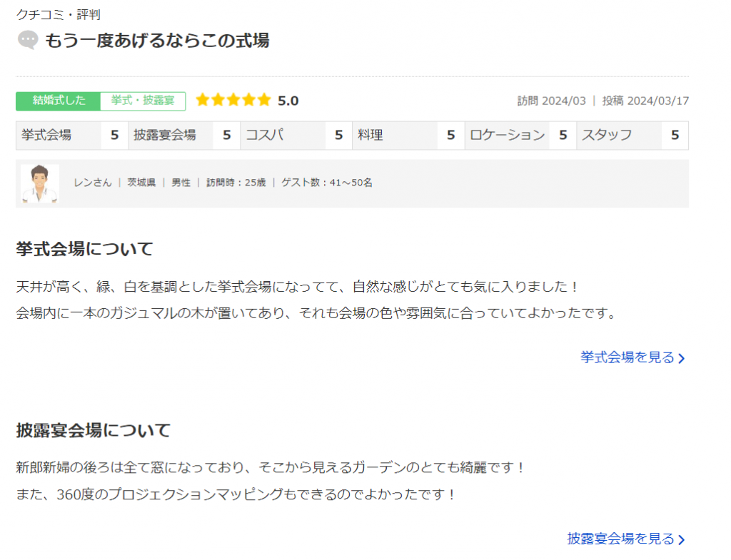The width and height of the screenshot is (731, 560).
Task: Click the third yellow rating star
Action: pos(233,101)
